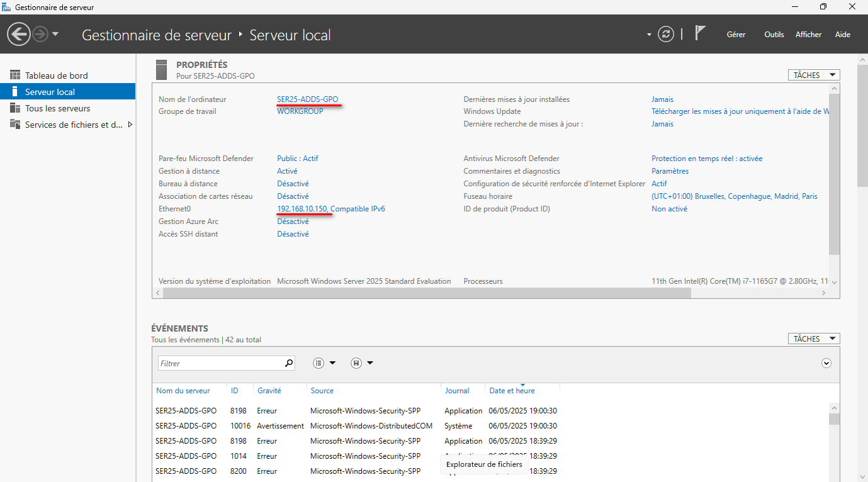Screen dimensions: 868x482
Task: Open the notifications flag icon
Action: click(x=699, y=33)
